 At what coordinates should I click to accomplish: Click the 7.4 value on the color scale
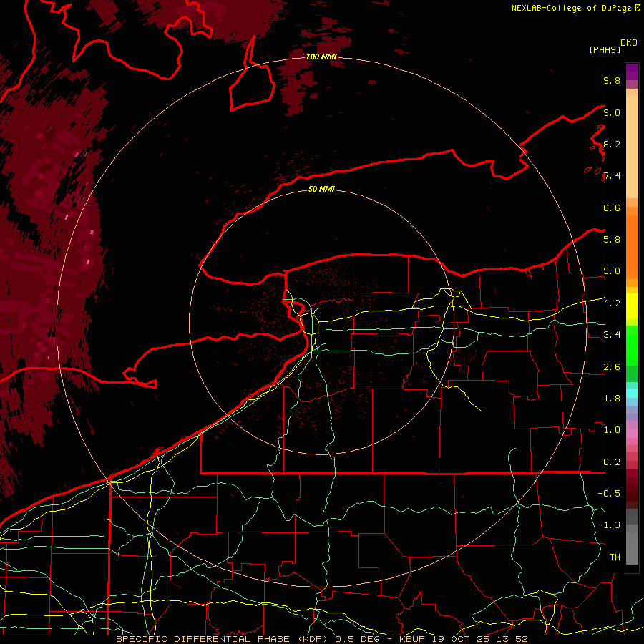(612, 176)
